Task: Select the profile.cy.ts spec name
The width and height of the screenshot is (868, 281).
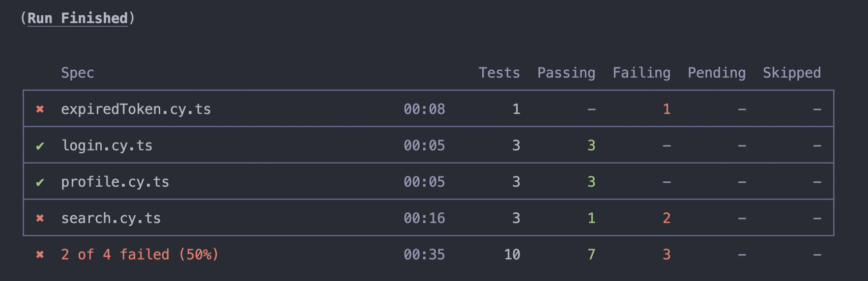Action: (x=115, y=182)
